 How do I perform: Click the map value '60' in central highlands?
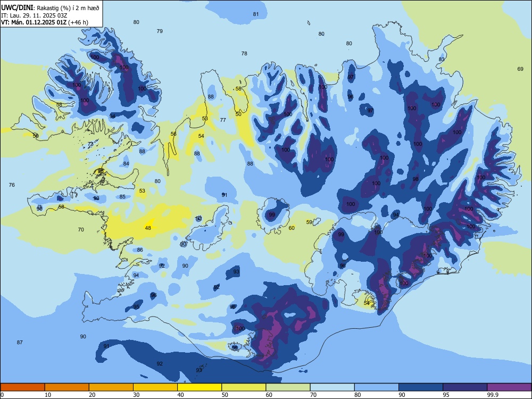pos(292,228)
